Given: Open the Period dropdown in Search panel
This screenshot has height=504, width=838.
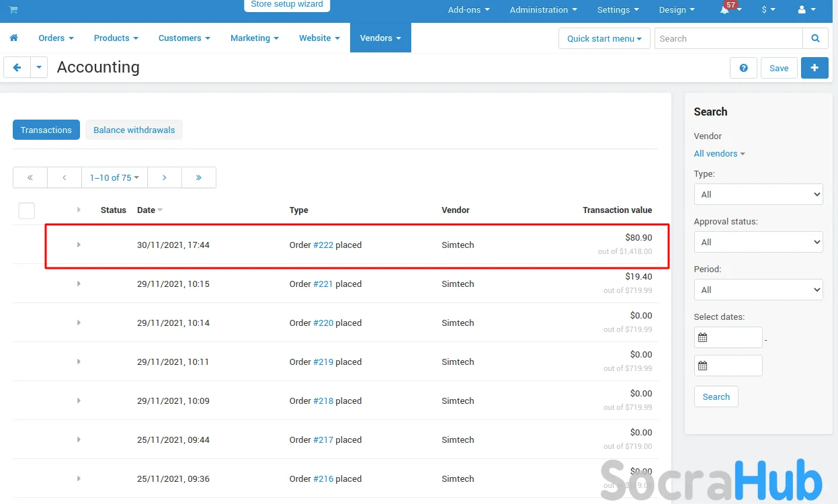Looking at the screenshot, I should [758, 290].
